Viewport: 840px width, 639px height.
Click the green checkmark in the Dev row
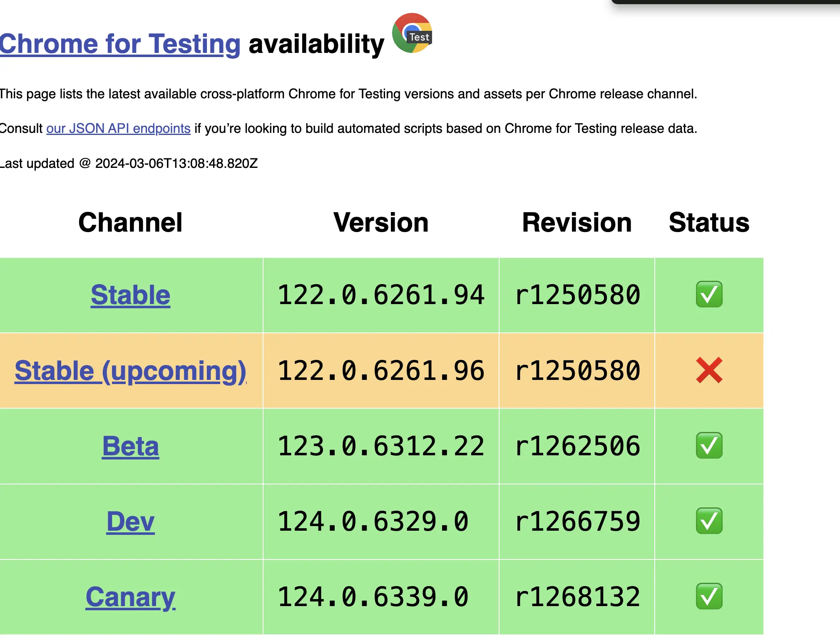pos(709,521)
